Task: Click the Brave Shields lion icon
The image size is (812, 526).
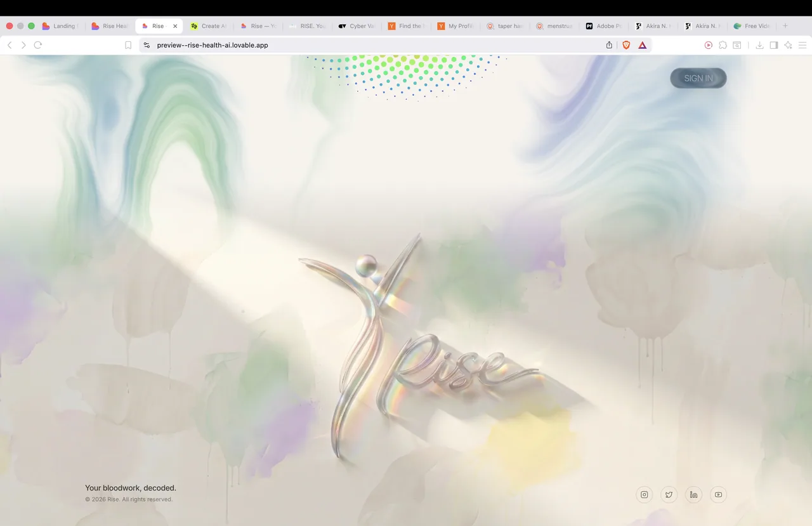Action: (x=627, y=45)
